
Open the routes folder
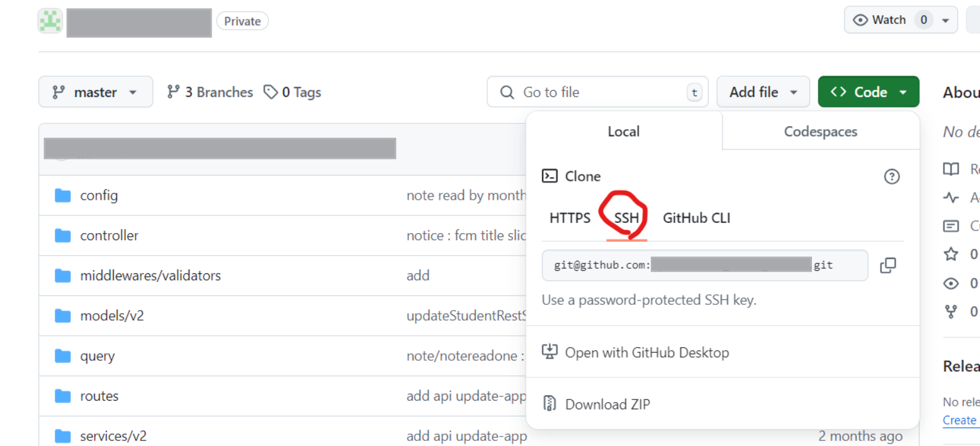[99, 396]
